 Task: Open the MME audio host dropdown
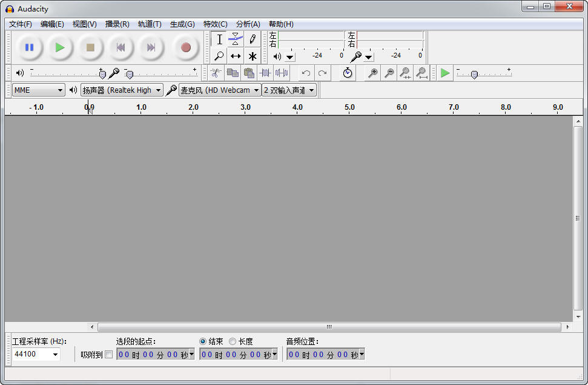pyautogui.click(x=38, y=90)
